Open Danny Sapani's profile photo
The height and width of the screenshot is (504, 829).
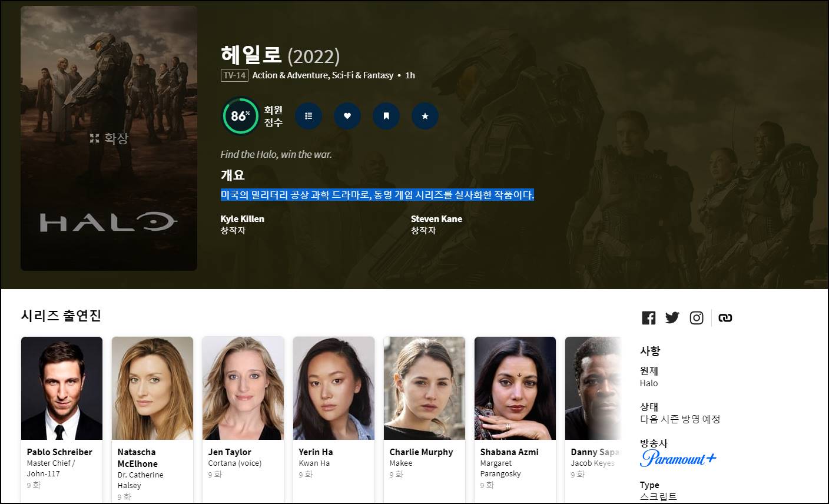[x=593, y=388]
